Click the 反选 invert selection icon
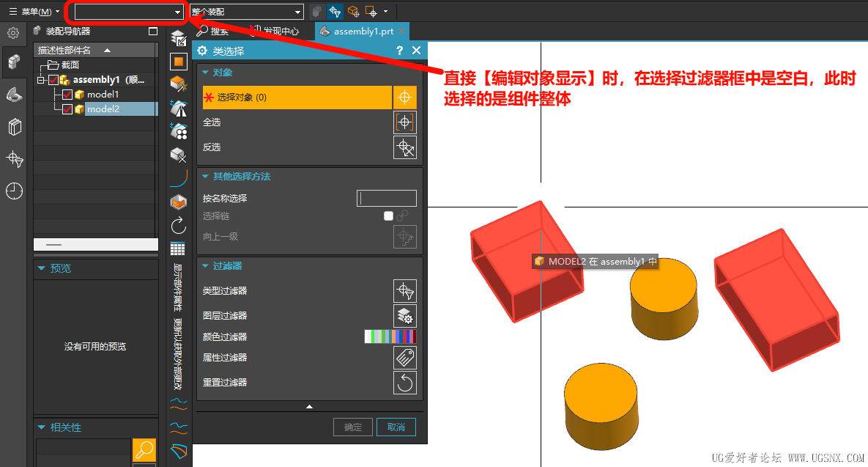The image size is (868, 467). pos(404,147)
